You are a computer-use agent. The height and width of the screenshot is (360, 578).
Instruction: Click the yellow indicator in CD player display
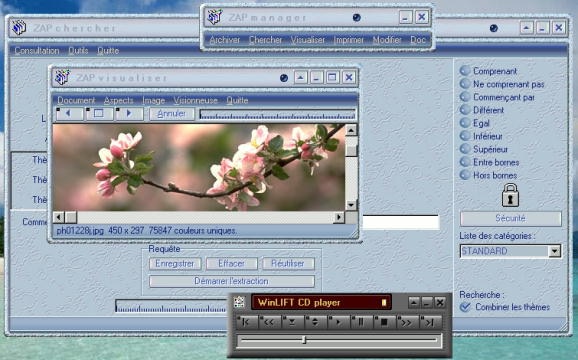click(384, 303)
